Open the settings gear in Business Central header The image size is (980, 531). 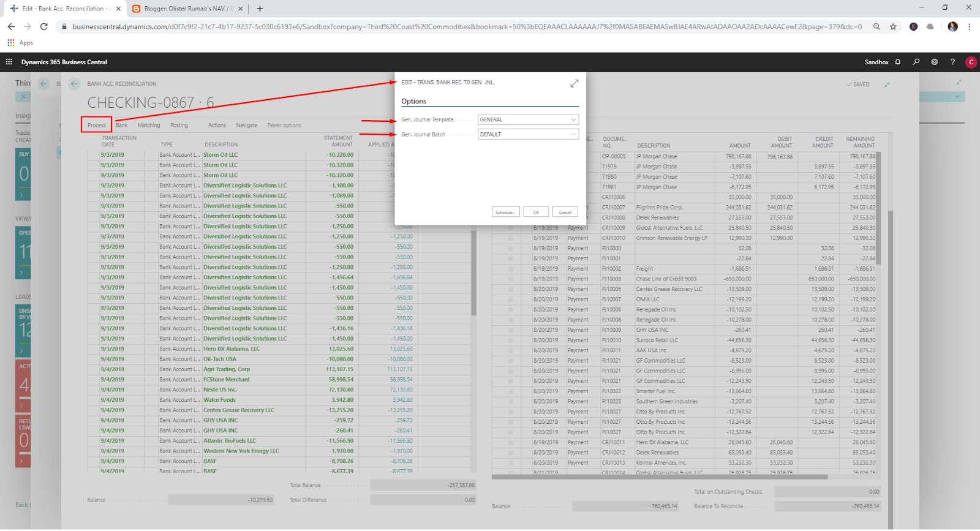click(x=935, y=62)
